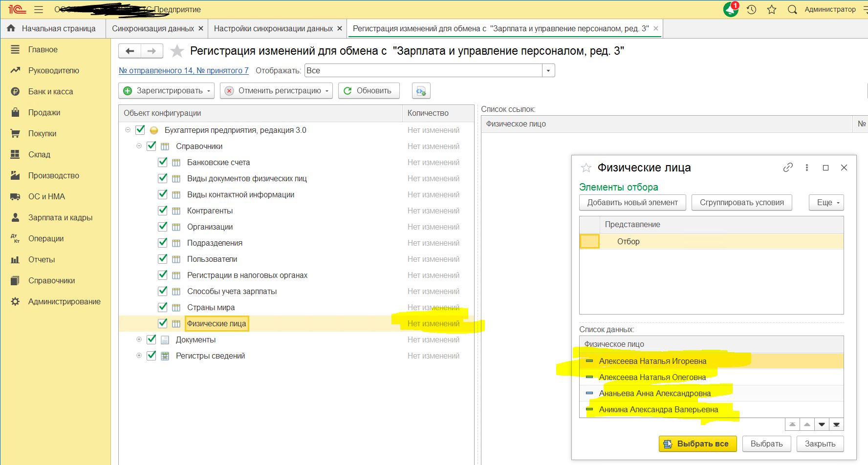Open the history clock icon
868x465 pixels.
tap(752, 9)
